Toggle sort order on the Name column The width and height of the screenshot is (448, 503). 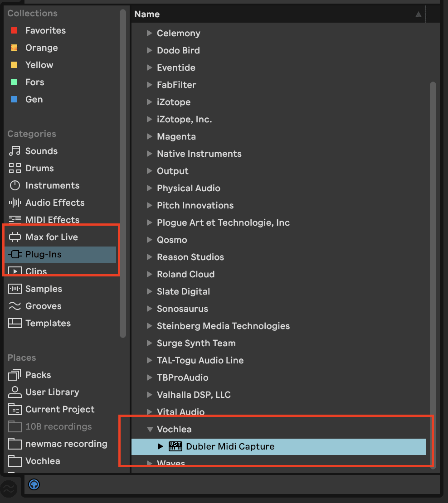coord(418,14)
